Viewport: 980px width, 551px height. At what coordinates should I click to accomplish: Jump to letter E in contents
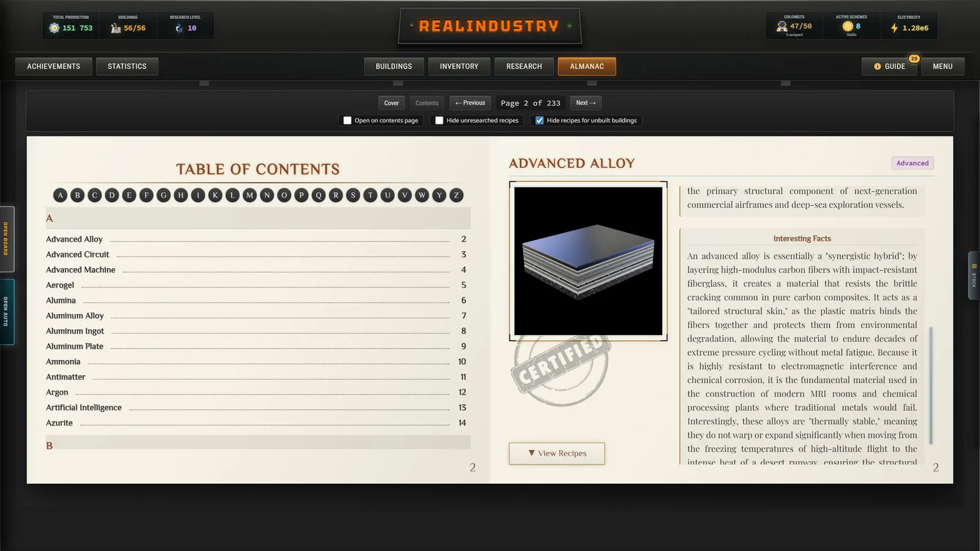[x=129, y=195]
